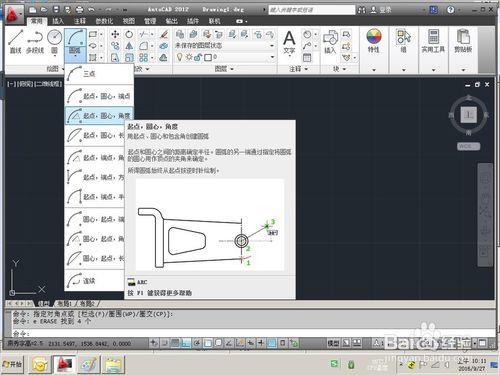Expand the Annotation (注释) panel title
The image size is (500, 375).
(x=298, y=69)
